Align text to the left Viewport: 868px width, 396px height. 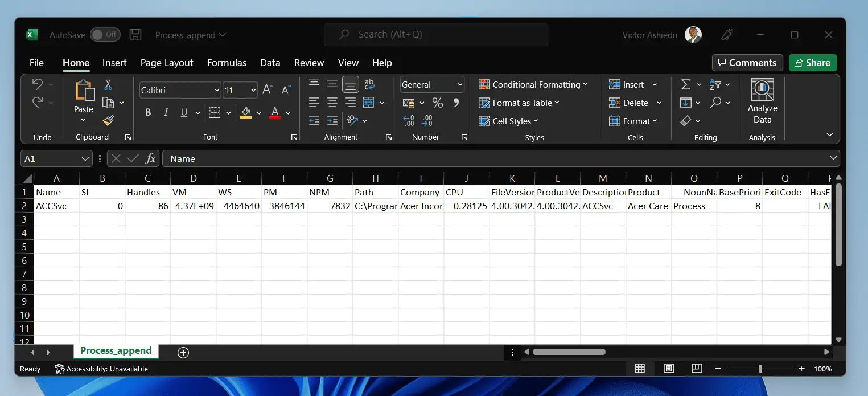(x=314, y=103)
